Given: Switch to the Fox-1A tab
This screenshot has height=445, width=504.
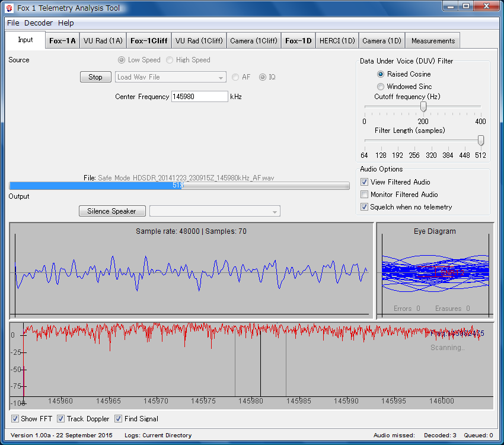Looking at the screenshot, I should 62,41.
